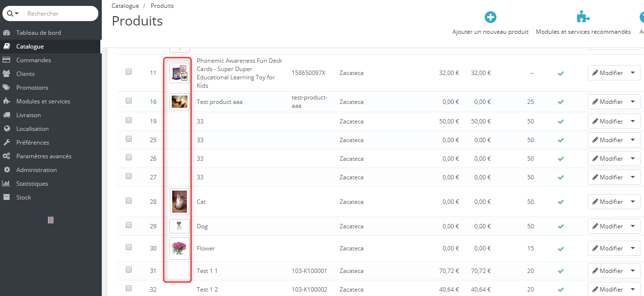The width and height of the screenshot is (644, 296).
Task: Click Modules et services recommandés link
Action: [x=583, y=32]
